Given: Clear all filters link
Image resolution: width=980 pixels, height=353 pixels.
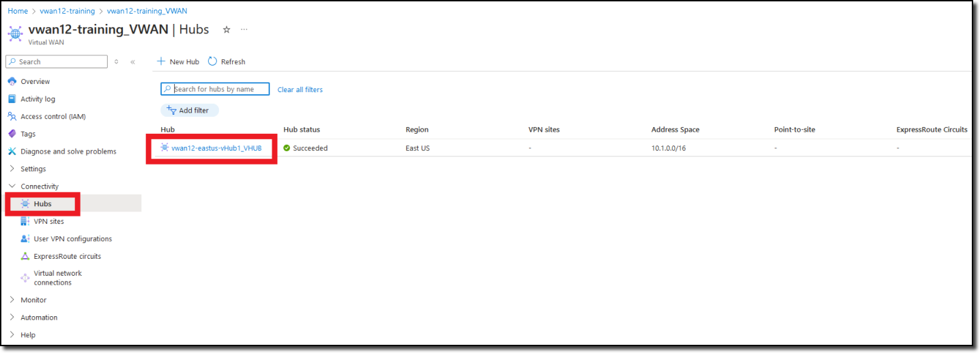Looking at the screenshot, I should pos(300,89).
